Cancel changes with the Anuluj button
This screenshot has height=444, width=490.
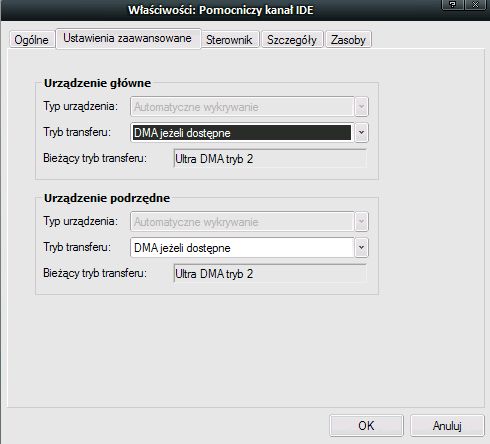click(x=447, y=426)
